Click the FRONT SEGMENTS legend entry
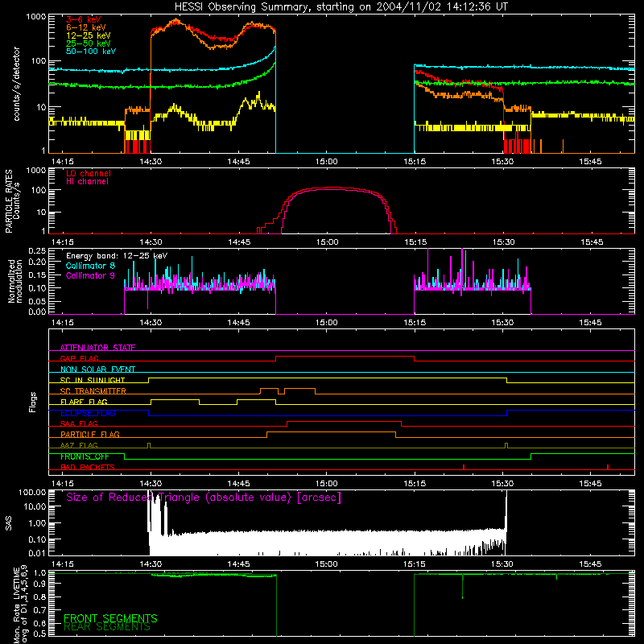This screenshot has width=644, height=644. (110, 618)
